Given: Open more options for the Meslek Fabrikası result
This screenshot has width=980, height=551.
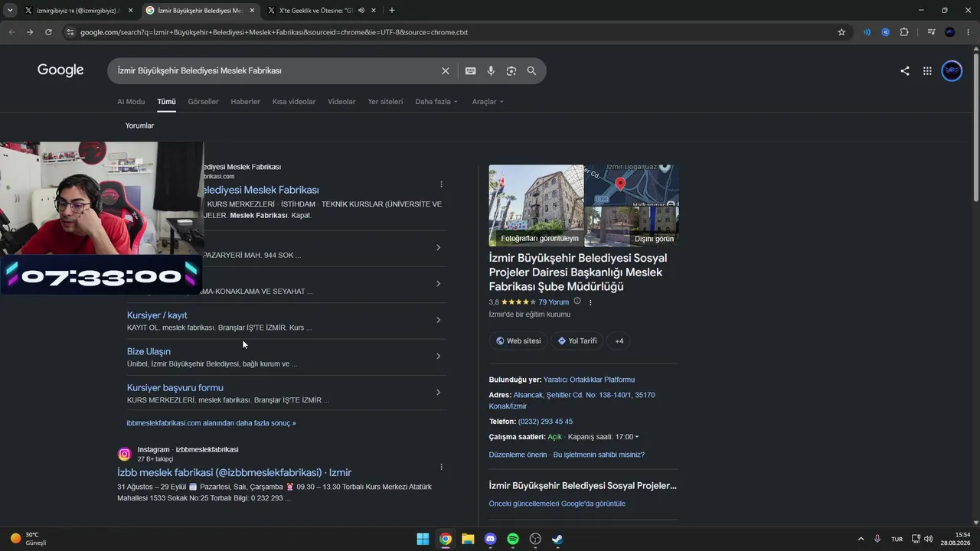Looking at the screenshot, I should 441,184.
